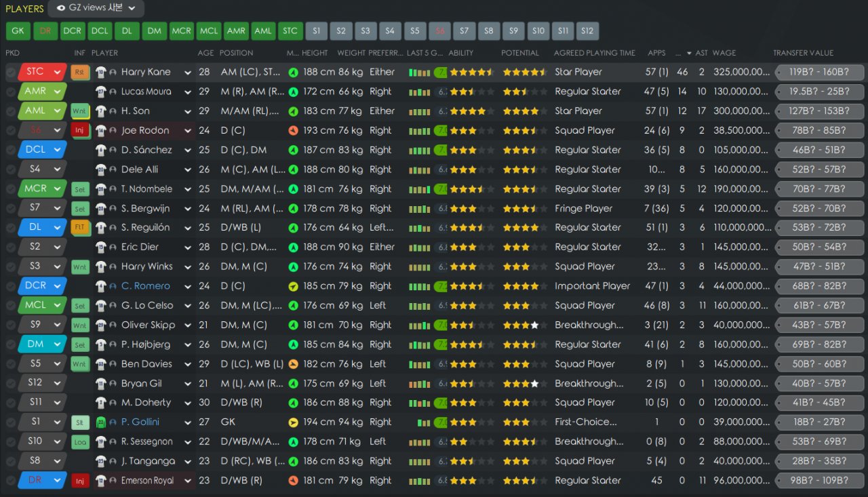Sort by the WAGE column header

tap(724, 53)
